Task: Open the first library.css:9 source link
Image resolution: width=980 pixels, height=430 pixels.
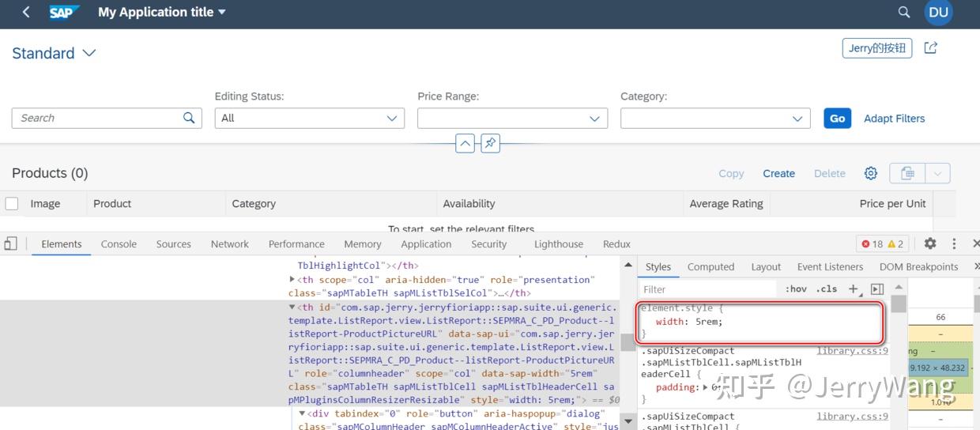Action: click(852, 351)
